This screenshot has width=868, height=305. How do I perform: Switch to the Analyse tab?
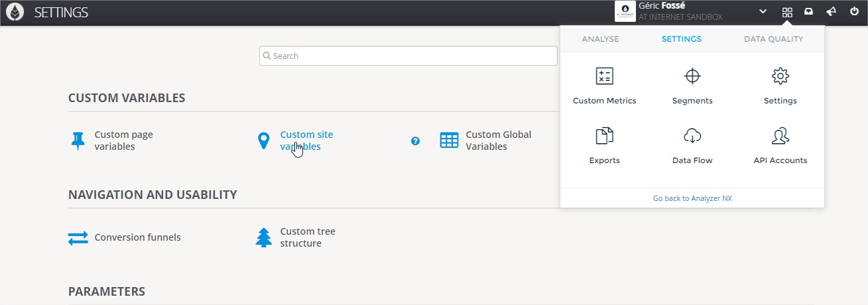[x=600, y=39]
